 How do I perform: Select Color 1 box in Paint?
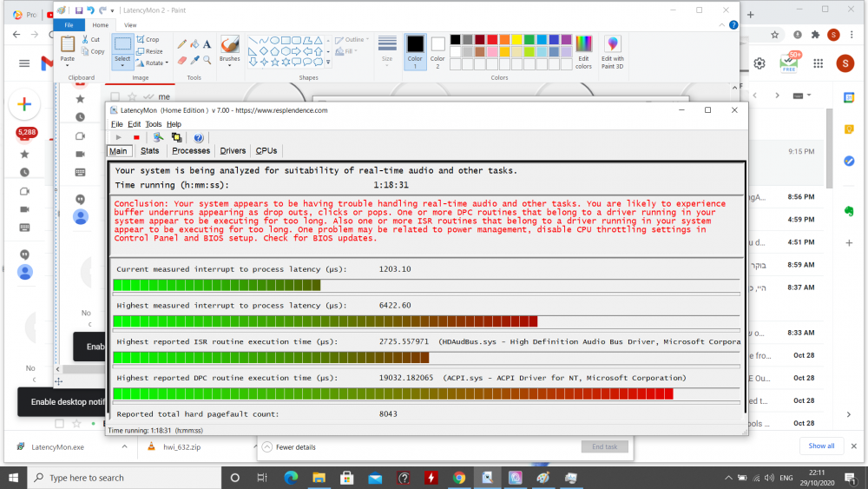415,52
